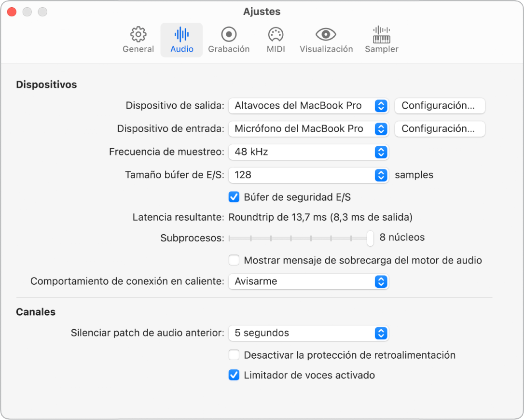
Task: Open Configuración for the input device
Action: coord(440,129)
